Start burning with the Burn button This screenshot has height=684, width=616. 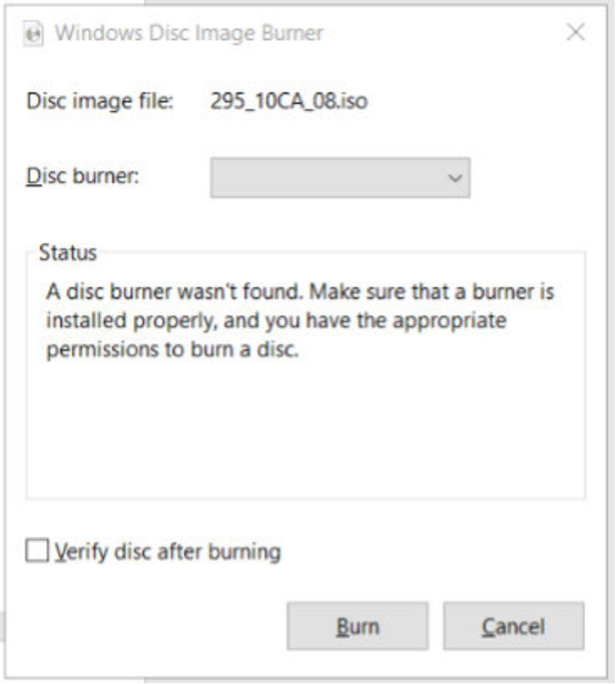tap(357, 626)
